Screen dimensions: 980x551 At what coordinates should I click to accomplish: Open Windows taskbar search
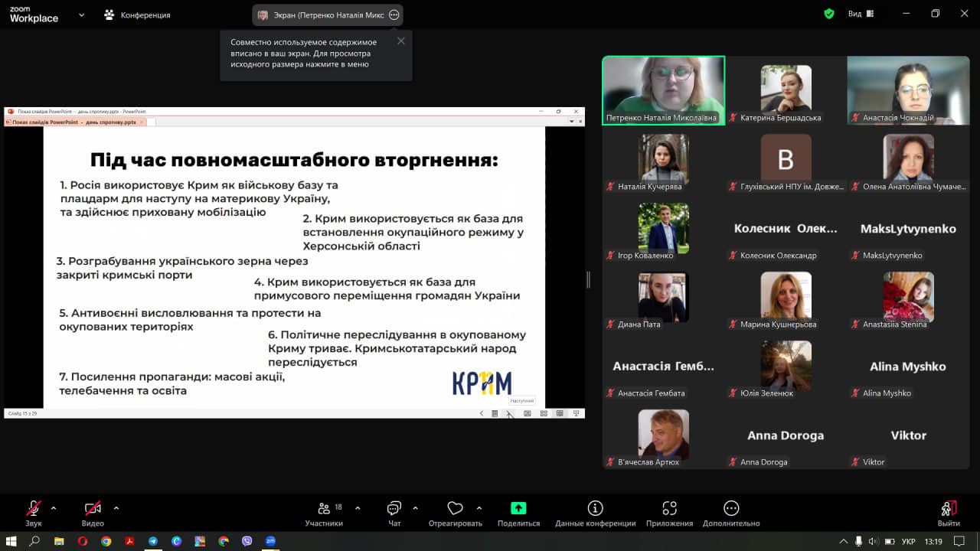coord(34,541)
